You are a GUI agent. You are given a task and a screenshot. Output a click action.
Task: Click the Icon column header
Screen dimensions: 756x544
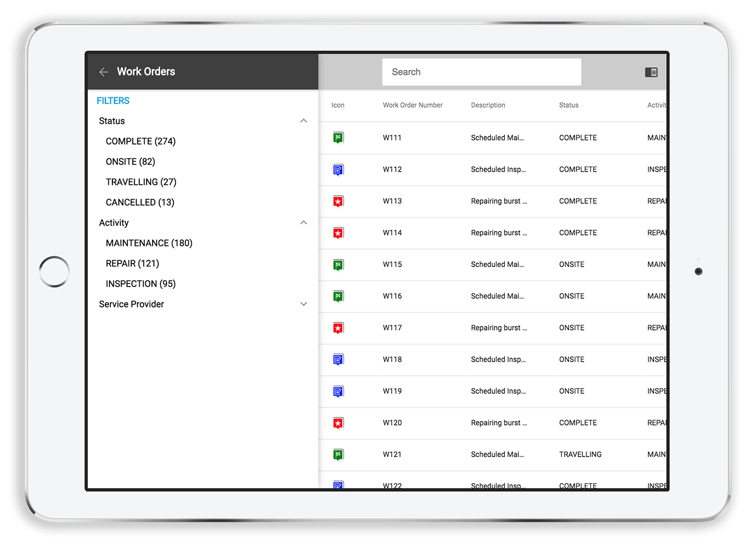(338, 105)
